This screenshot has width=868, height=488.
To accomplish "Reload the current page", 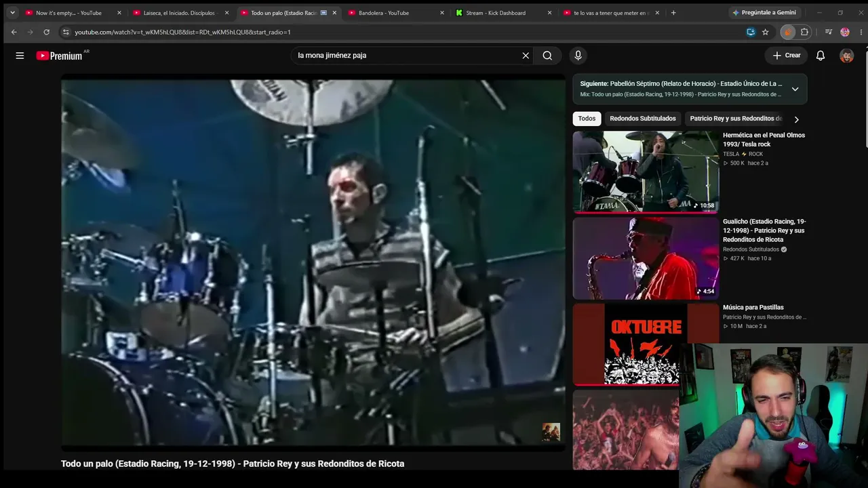I will click(46, 32).
